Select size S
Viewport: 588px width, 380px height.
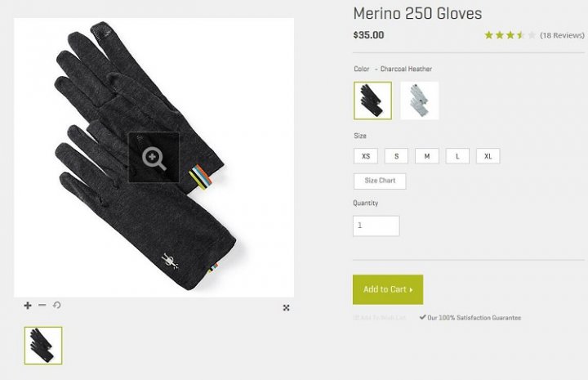point(396,156)
